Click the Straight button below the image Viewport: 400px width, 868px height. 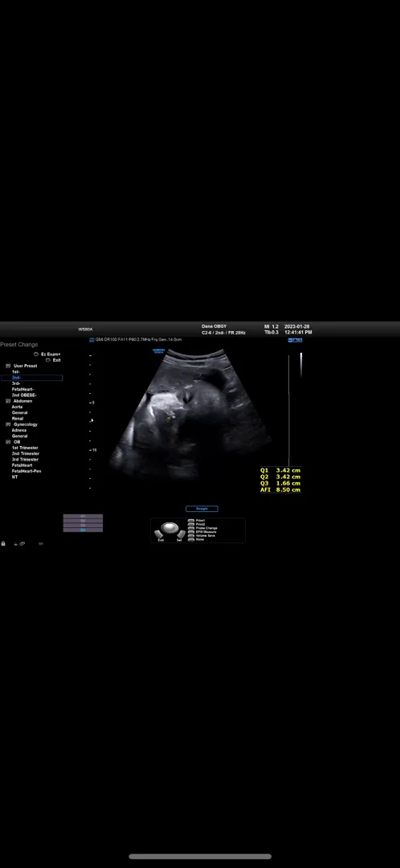202,509
